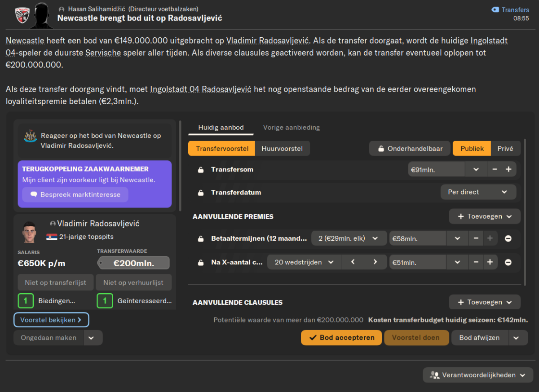Click the €200mln. transferwaarde slider
The width and height of the screenshot is (539, 392).
coord(133,263)
